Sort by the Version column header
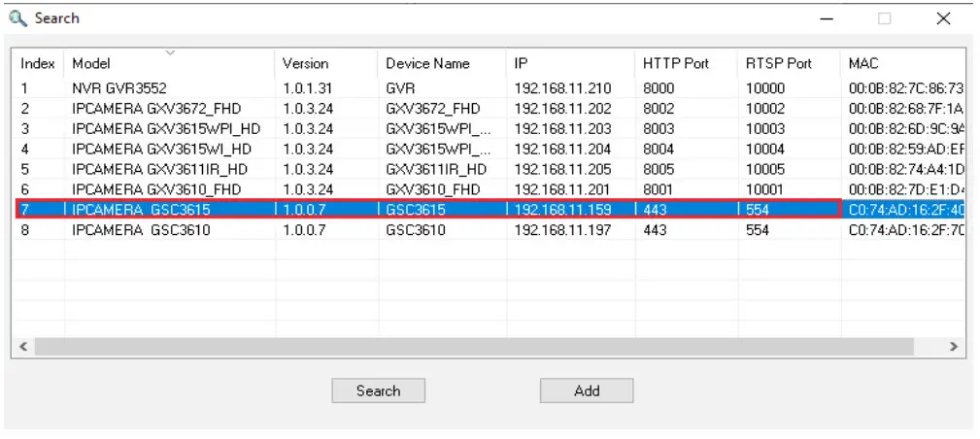This screenshot has width=980, height=439. pyautogui.click(x=326, y=63)
